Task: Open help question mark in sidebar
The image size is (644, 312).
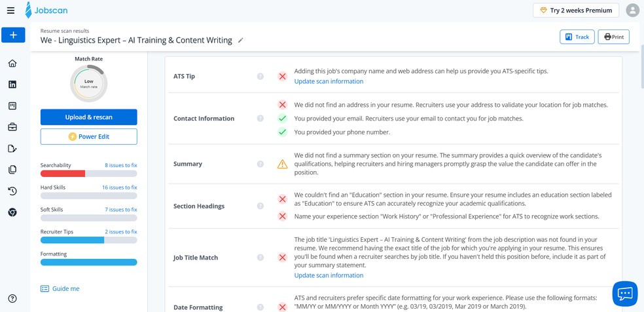Action: pos(12,299)
